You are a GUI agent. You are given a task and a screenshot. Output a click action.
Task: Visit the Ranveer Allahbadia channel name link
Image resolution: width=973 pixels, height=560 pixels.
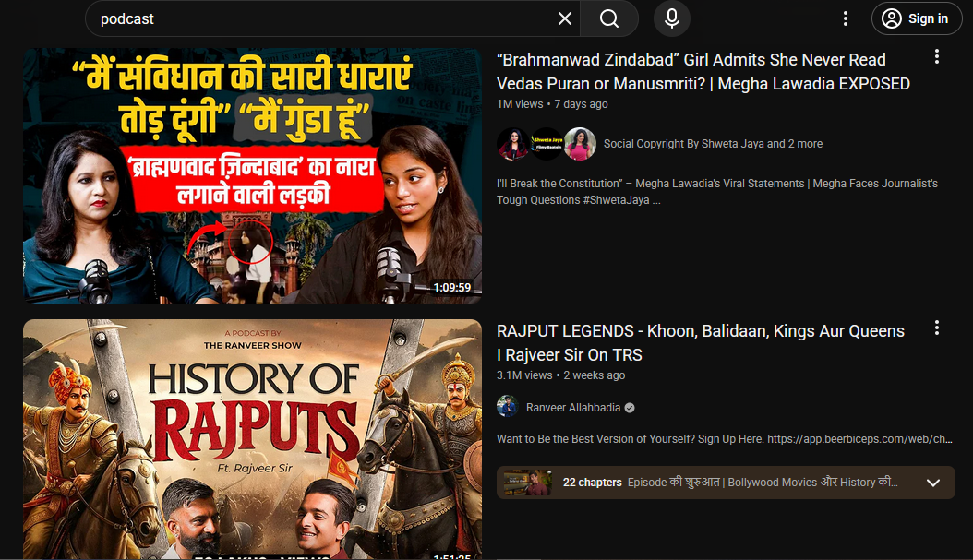pos(573,408)
